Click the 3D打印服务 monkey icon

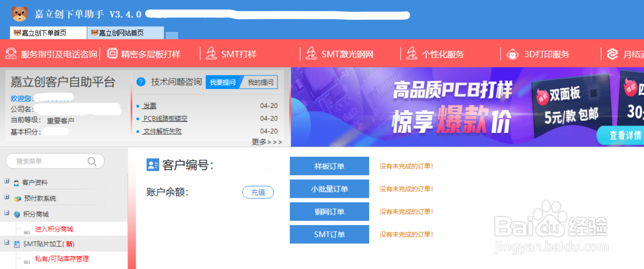pyautogui.click(x=512, y=54)
